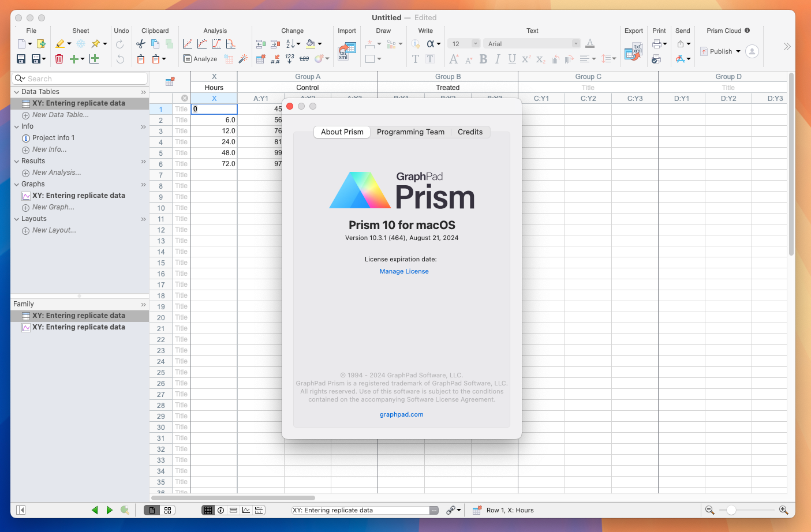Click the Import txt/xml icon
The image size is (811, 532).
347,51
